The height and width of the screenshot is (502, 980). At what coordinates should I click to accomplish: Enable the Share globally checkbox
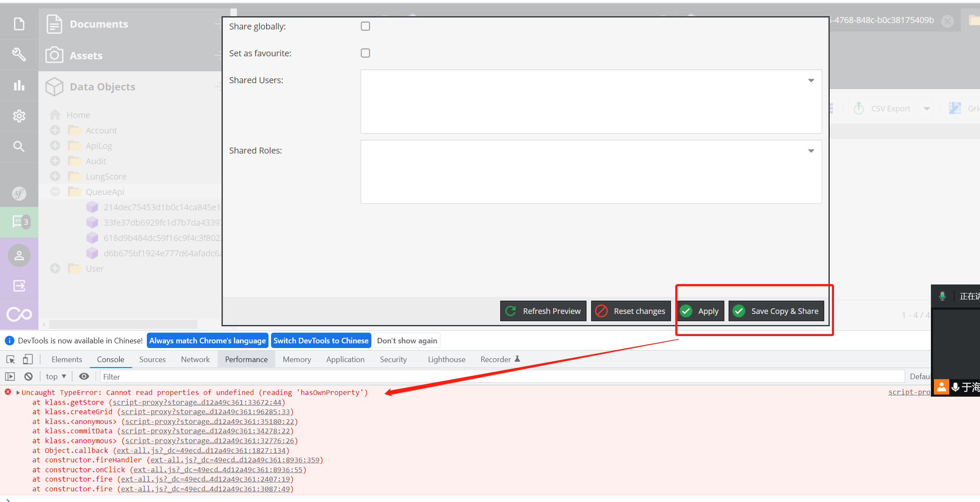coord(365,26)
